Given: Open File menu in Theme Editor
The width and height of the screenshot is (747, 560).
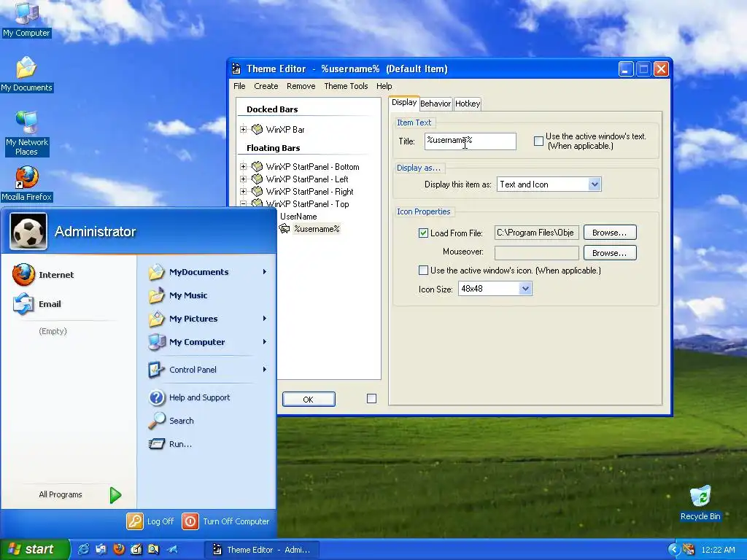Looking at the screenshot, I should point(239,86).
